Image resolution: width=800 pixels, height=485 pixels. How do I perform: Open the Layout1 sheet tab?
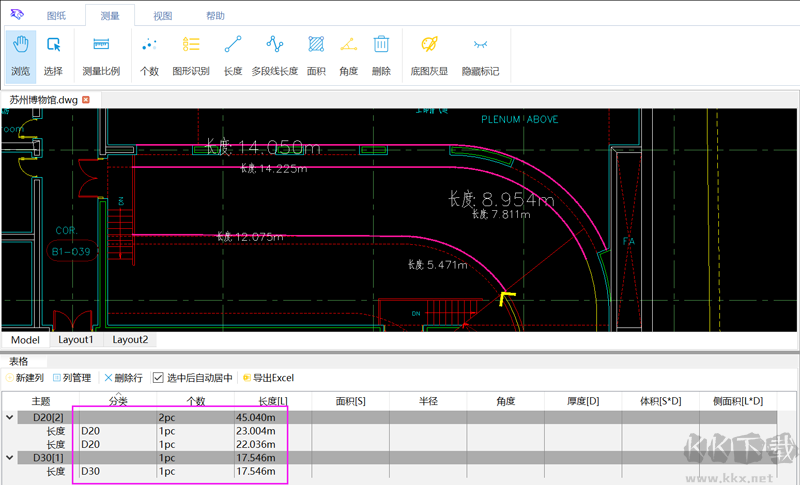coord(75,340)
